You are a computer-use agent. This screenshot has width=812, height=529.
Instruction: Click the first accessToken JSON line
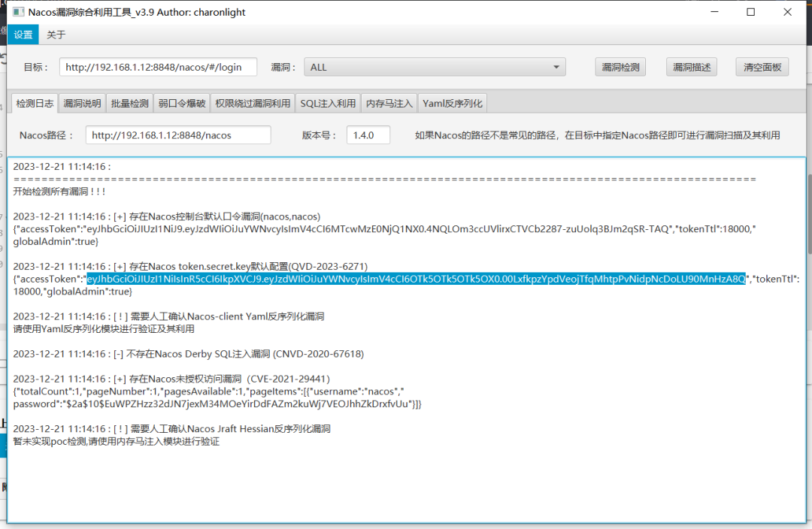tap(384, 228)
